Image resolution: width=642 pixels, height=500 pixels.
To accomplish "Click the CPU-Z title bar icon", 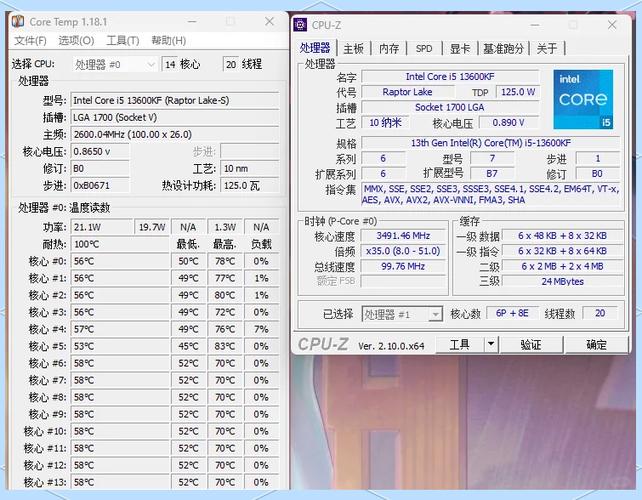I will (301, 25).
